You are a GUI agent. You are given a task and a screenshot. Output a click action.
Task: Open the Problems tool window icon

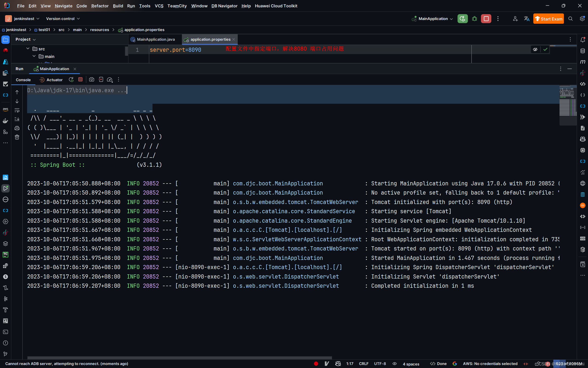(5, 343)
